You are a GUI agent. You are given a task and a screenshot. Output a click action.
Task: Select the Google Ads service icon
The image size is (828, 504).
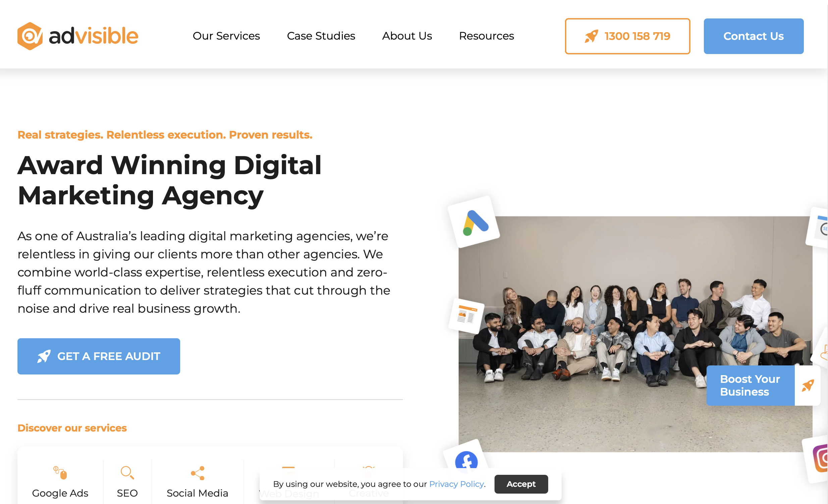(x=60, y=473)
